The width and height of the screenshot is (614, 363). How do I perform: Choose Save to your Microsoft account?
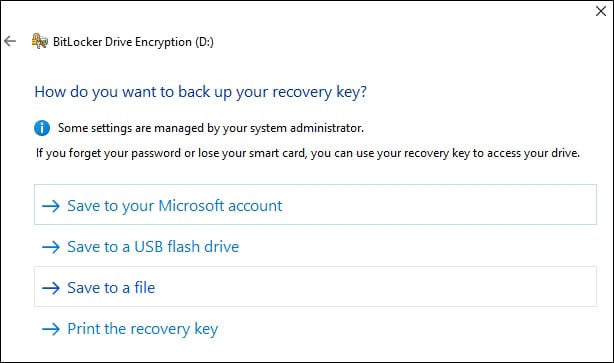pos(315,204)
